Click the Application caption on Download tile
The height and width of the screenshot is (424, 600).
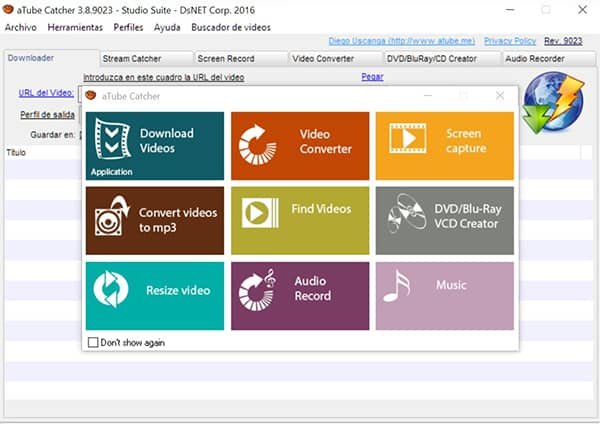[x=111, y=172]
